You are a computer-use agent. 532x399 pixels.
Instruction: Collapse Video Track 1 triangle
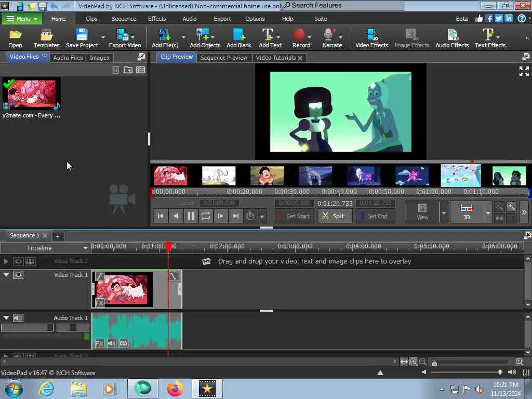pos(6,274)
